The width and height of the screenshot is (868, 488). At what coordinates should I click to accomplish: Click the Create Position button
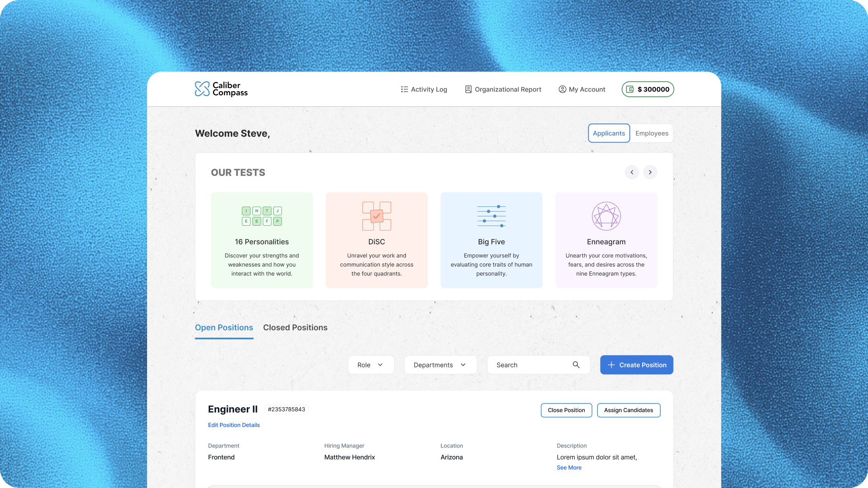point(636,365)
